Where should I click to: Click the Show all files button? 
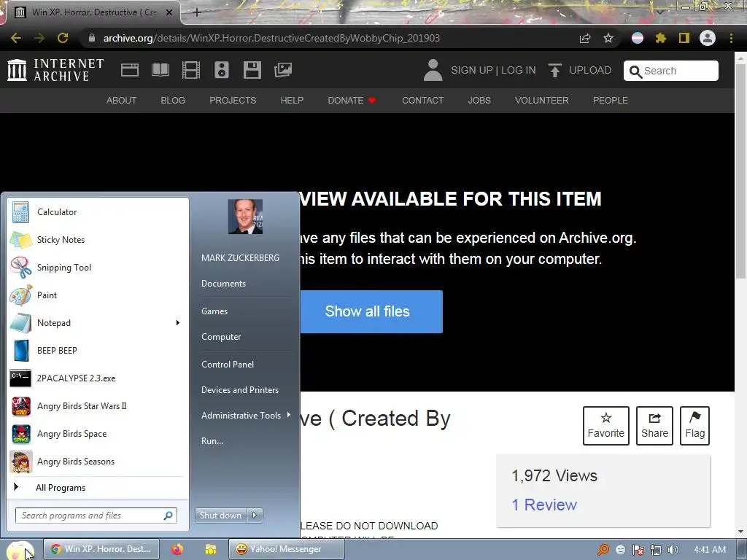click(x=371, y=311)
